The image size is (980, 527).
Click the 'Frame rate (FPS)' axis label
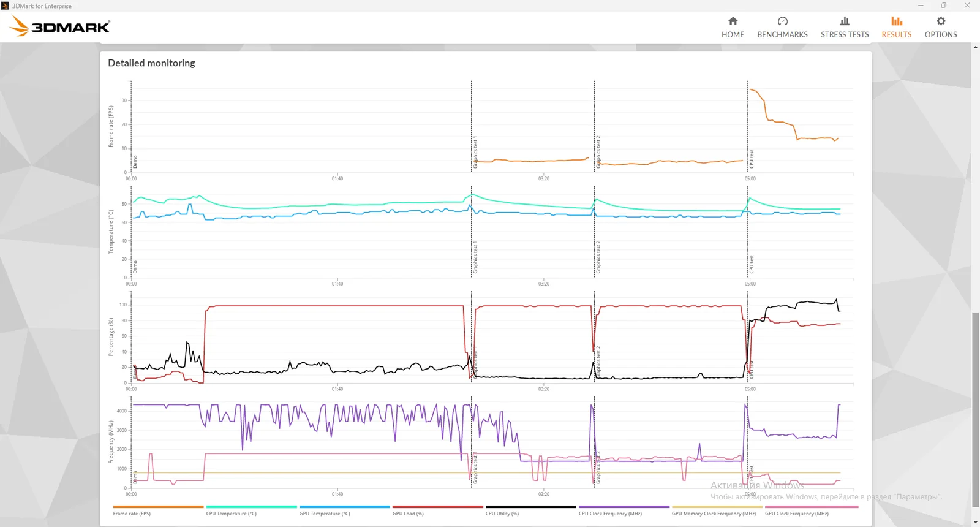pos(111,126)
